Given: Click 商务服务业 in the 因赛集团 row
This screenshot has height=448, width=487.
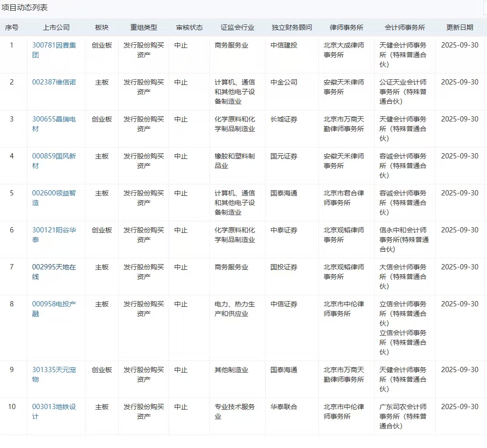Looking at the screenshot, I should pyautogui.click(x=231, y=45).
